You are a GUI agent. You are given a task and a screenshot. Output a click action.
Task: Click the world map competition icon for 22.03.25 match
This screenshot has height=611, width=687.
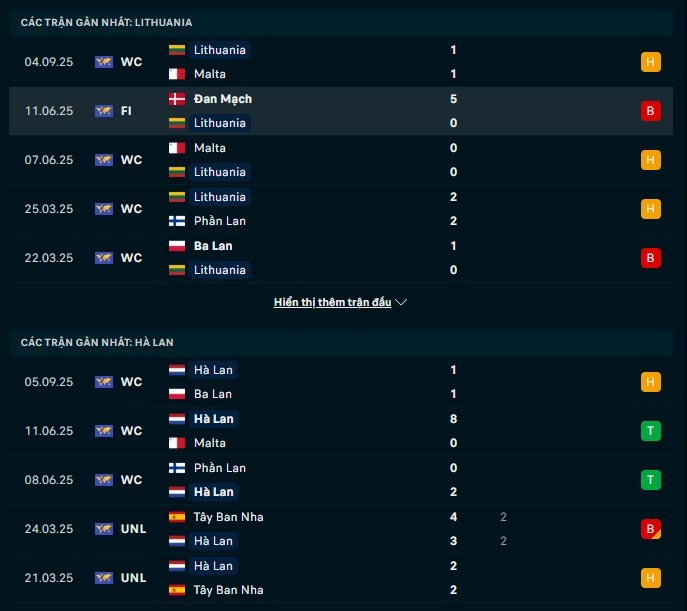point(104,258)
